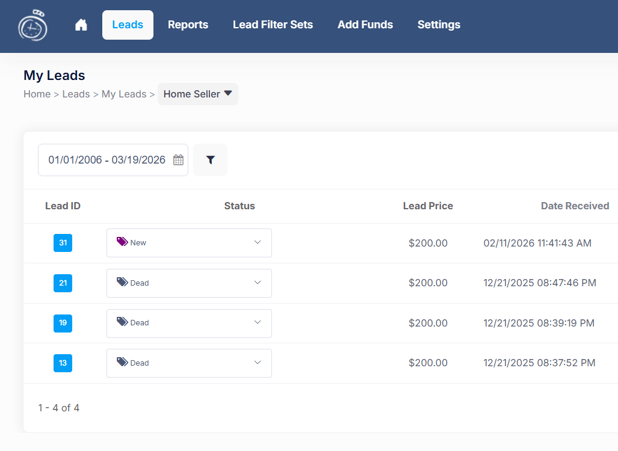
Task: Click the date range input field
Action: pyautogui.click(x=106, y=160)
